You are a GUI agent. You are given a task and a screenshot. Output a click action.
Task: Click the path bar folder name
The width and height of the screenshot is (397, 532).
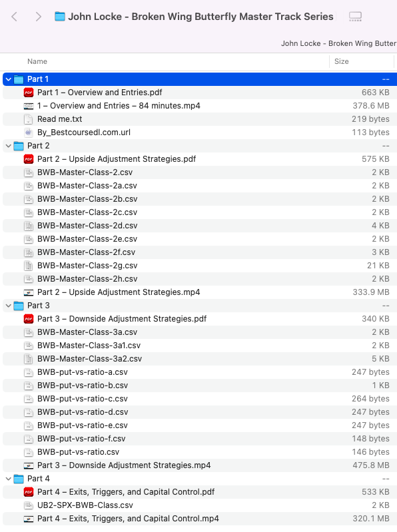click(x=338, y=43)
